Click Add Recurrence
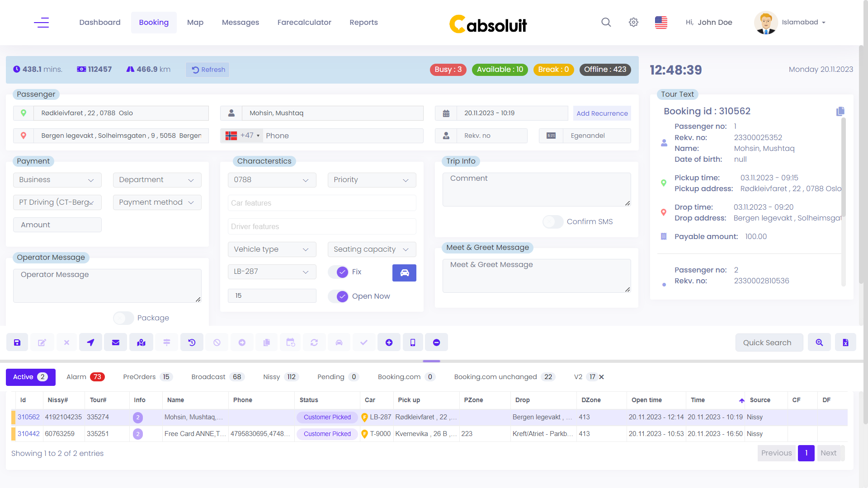 [x=602, y=113]
